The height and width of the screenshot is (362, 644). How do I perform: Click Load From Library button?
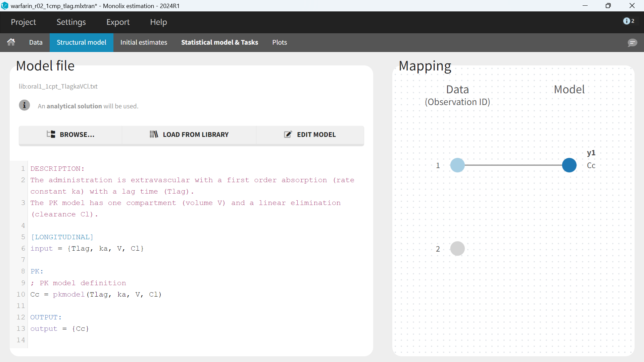tap(189, 135)
